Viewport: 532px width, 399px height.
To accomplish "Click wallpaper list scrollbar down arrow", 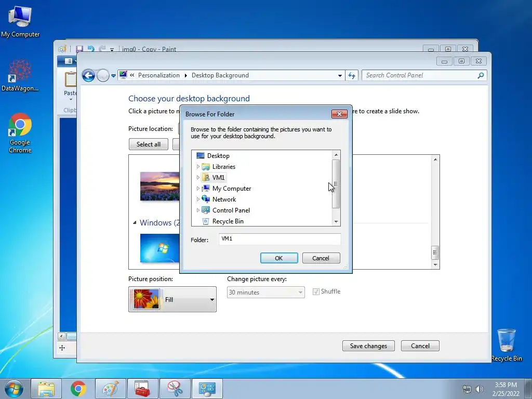I will 435,264.
